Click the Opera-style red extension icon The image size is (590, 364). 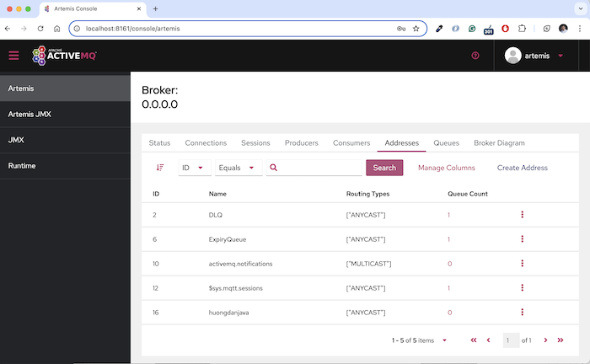pos(505,29)
